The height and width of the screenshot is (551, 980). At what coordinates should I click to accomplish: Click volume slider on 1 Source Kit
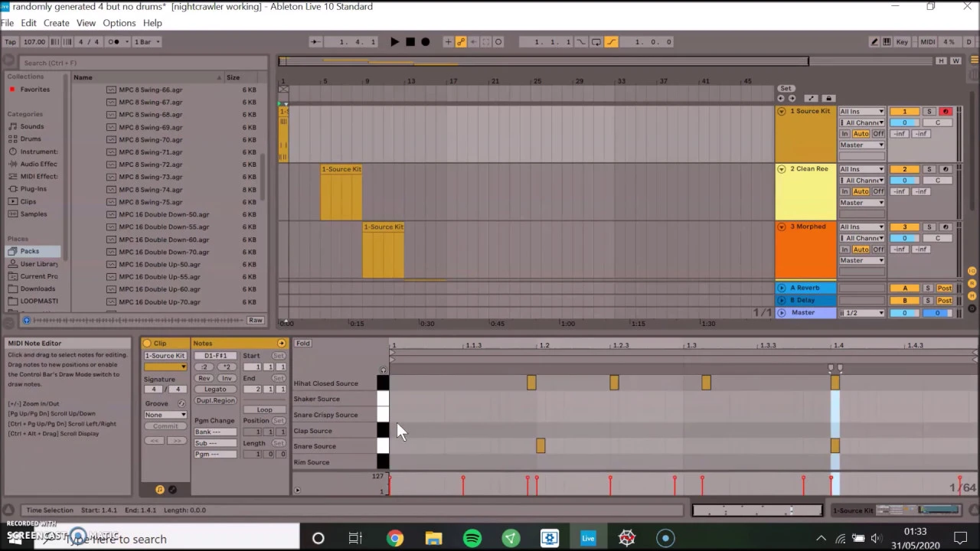[904, 122]
